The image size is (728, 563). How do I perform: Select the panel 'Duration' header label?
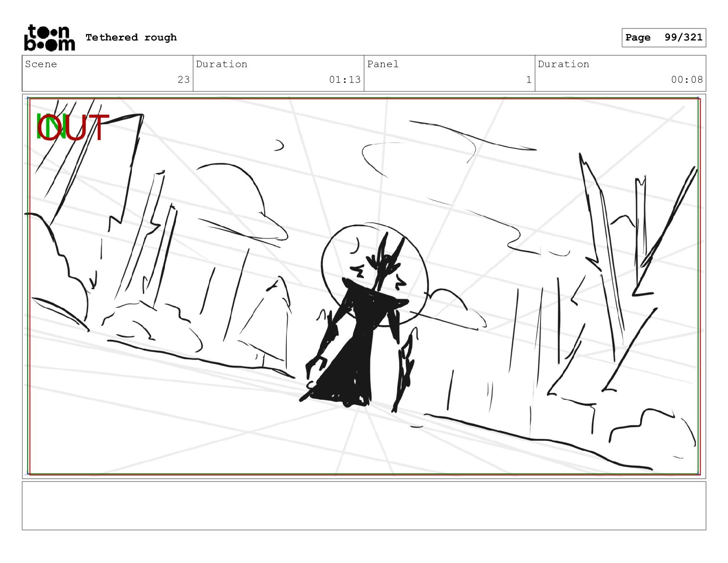click(x=563, y=64)
